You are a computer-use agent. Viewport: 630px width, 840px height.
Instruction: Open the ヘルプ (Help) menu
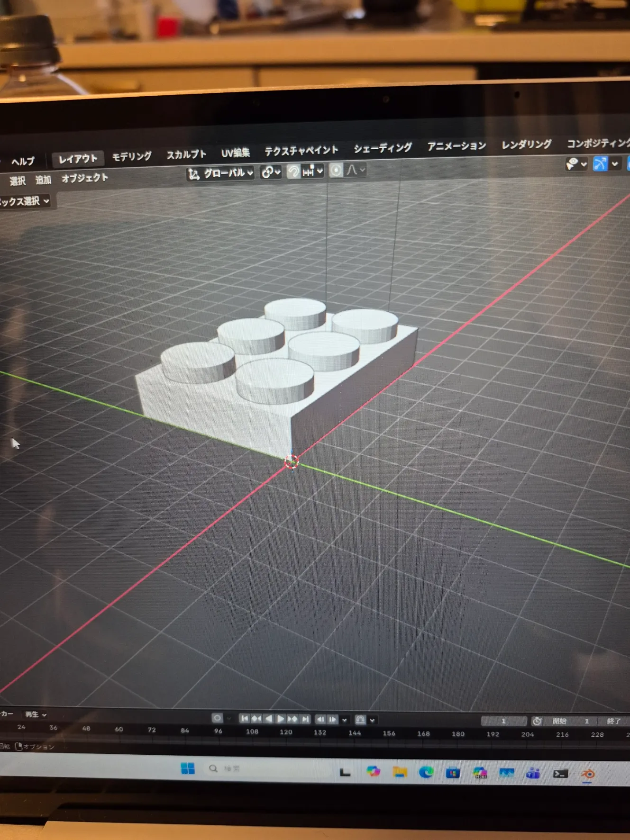pos(23,162)
